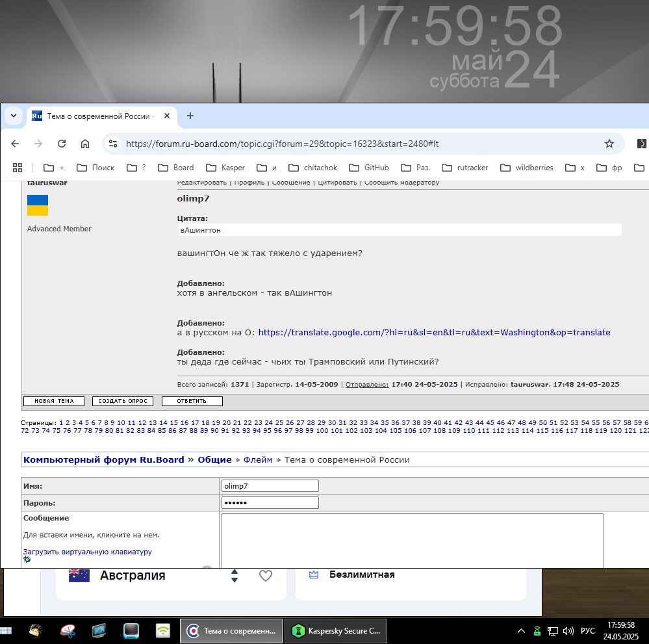Open the translate.google.com link in the post
Image resolution: width=649 pixels, height=644 pixels.
click(434, 332)
